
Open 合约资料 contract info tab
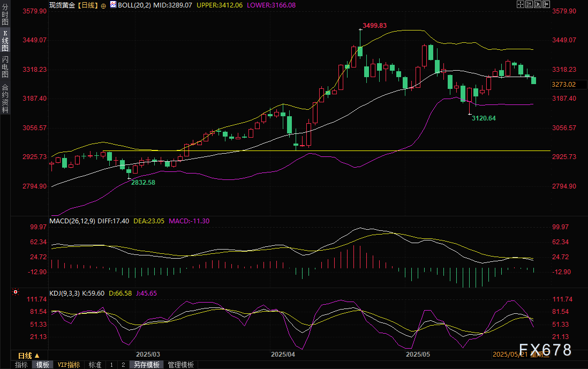coord(5,99)
